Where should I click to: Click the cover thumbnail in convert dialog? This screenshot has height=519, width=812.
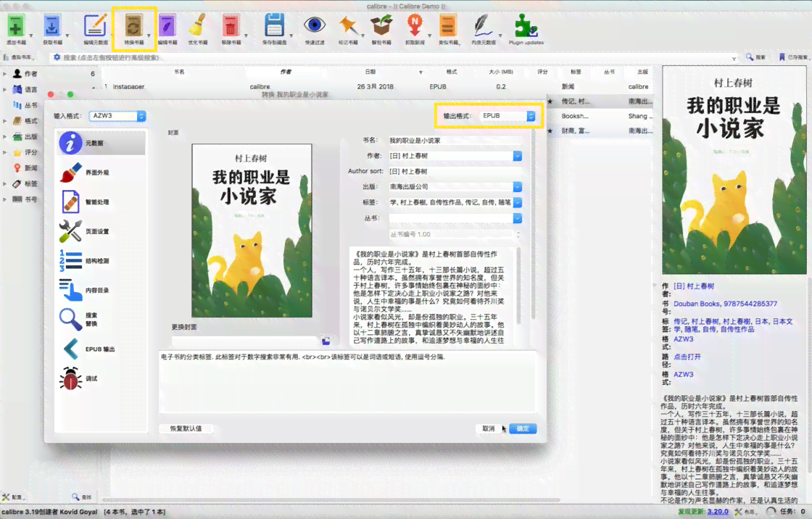pos(252,231)
